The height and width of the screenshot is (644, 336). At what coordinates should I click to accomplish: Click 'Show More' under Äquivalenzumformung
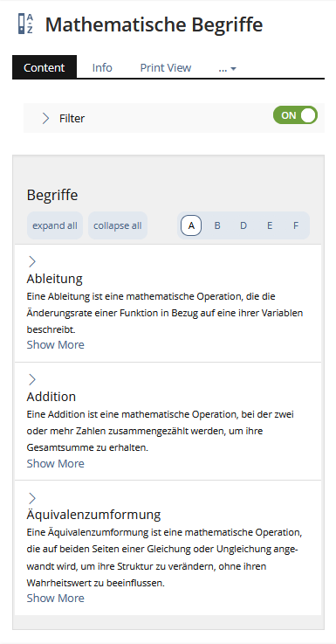click(x=55, y=598)
